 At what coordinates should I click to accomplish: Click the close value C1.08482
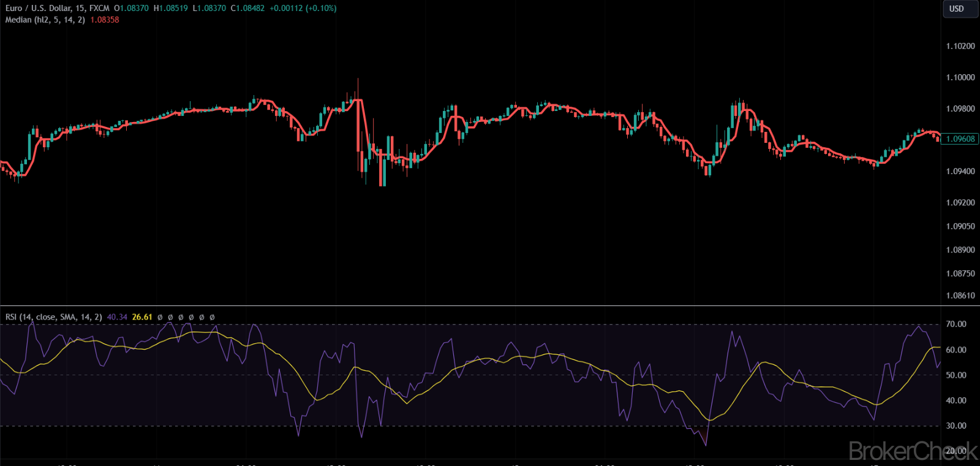click(247, 9)
